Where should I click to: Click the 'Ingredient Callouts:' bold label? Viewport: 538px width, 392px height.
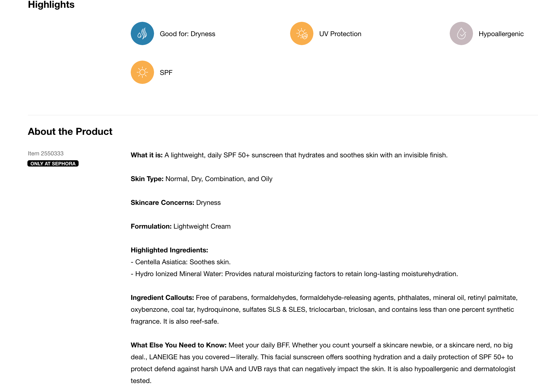point(162,298)
